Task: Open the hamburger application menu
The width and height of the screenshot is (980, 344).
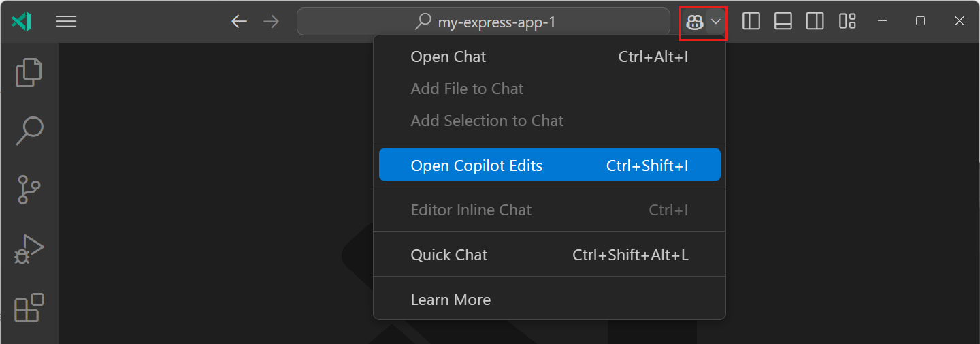Action: [x=66, y=22]
